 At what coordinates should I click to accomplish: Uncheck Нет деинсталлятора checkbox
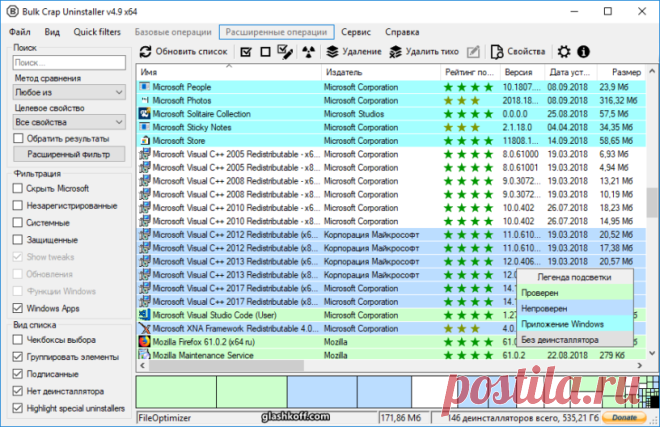click(18, 391)
